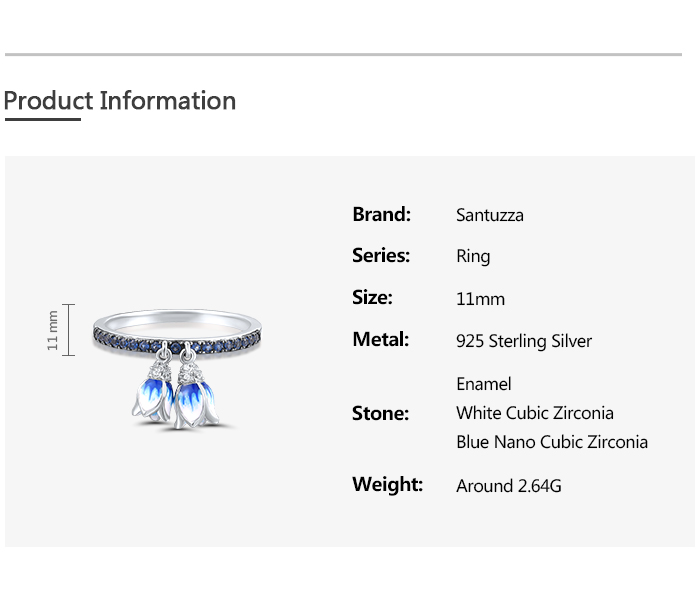Select the 11mm size value
The height and width of the screenshot is (607, 700).
(x=480, y=299)
